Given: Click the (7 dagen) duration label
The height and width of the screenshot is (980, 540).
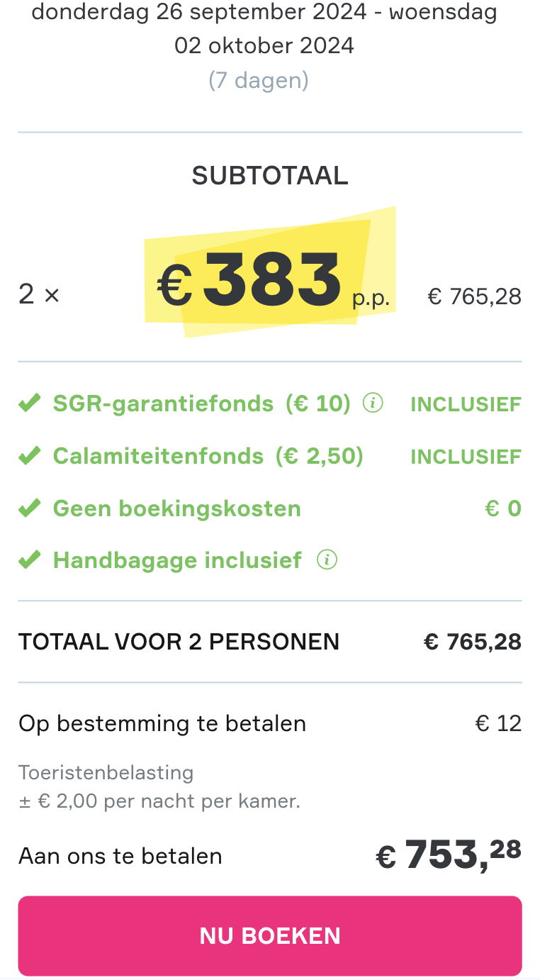Looking at the screenshot, I should coord(259,80).
